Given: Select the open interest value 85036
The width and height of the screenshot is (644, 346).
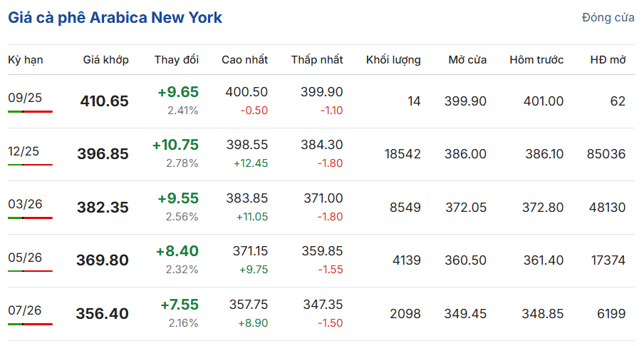Looking at the screenshot, I should click(606, 154).
